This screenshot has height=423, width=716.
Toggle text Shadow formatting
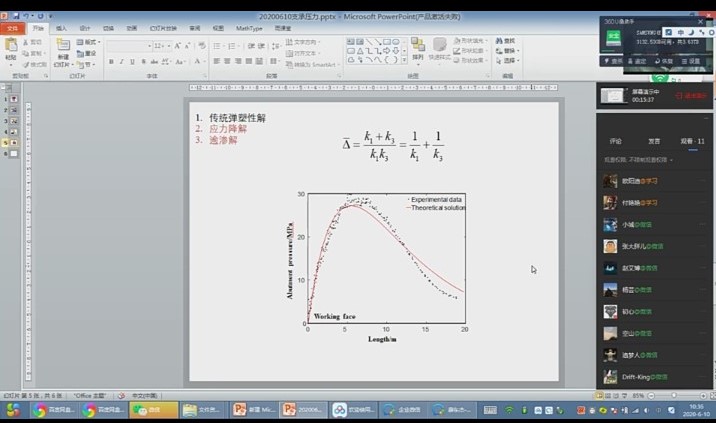[143, 61]
